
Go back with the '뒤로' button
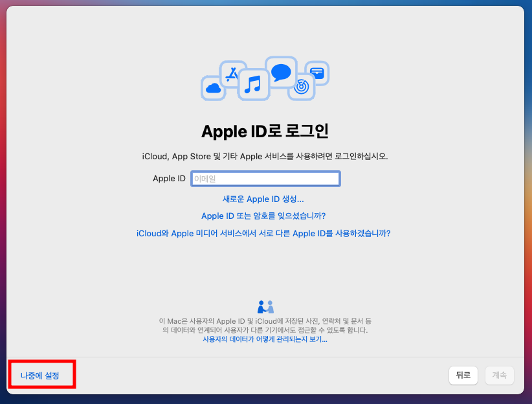[463, 375]
